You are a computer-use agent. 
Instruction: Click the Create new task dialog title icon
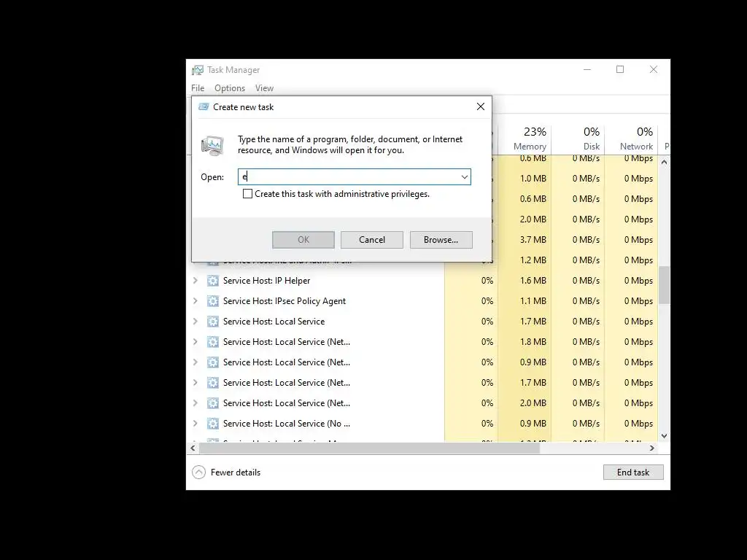204,106
